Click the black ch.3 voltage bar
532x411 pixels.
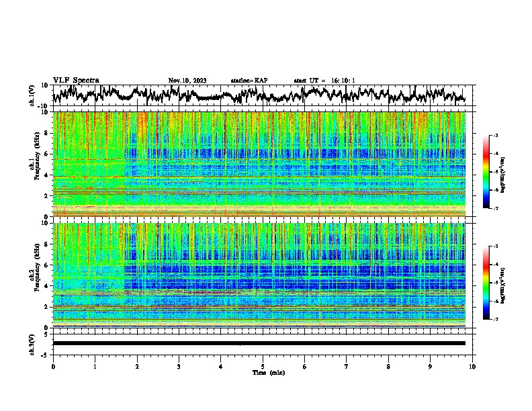[259, 343]
